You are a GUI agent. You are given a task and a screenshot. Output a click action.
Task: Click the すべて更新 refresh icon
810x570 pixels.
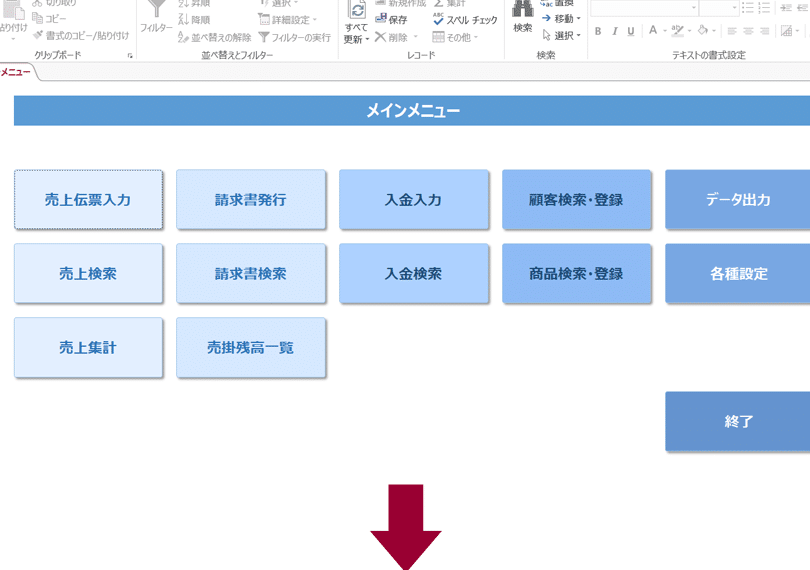click(x=356, y=12)
